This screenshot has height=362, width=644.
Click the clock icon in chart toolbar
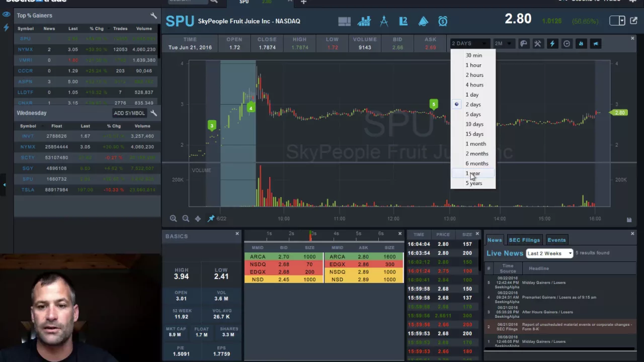[567, 44]
